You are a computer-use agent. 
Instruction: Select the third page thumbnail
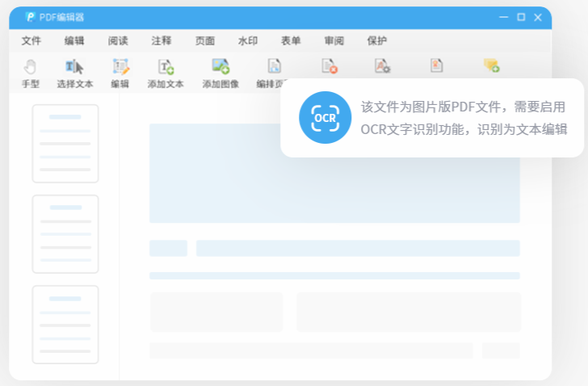tap(65, 325)
